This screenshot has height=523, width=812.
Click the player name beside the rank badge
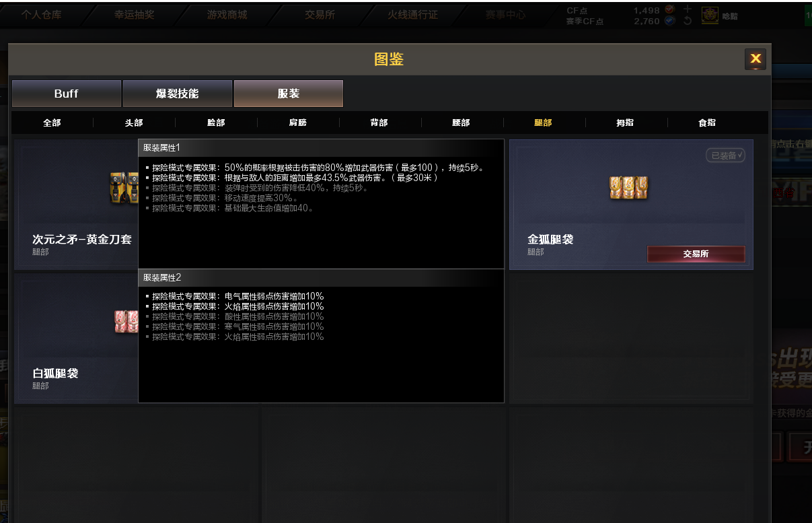pyautogui.click(x=730, y=16)
